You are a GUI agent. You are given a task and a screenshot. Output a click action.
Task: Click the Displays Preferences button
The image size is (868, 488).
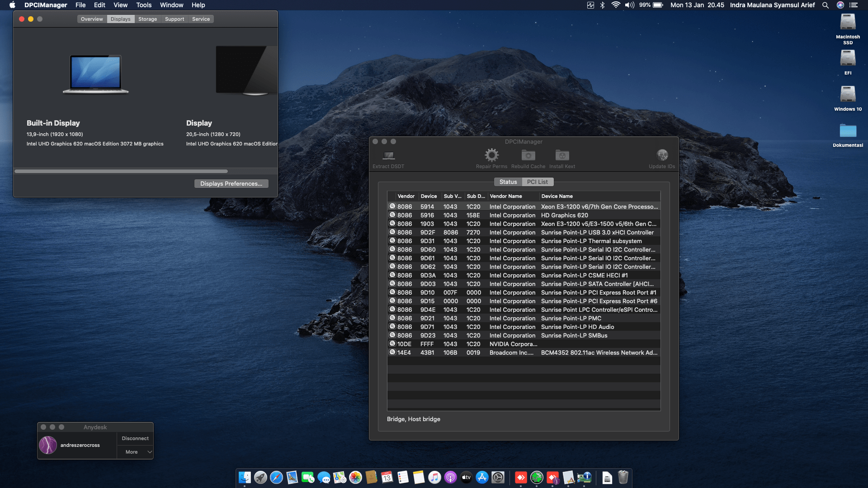tap(231, 183)
